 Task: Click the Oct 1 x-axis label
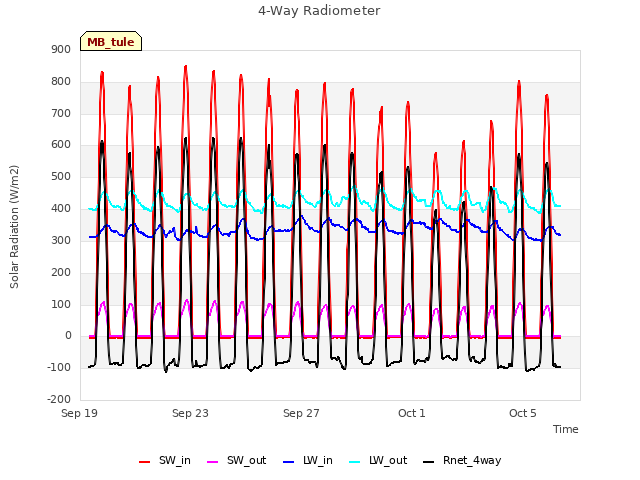click(412, 413)
